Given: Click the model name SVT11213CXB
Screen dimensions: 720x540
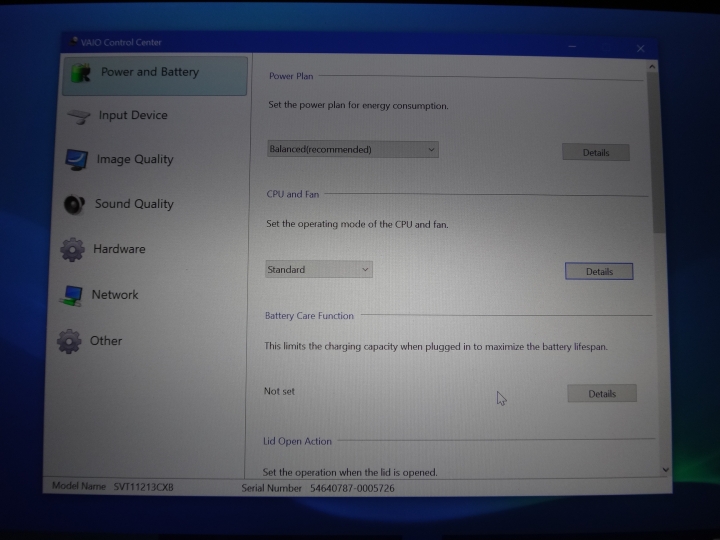Looking at the screenshot, I should point(144,487).
